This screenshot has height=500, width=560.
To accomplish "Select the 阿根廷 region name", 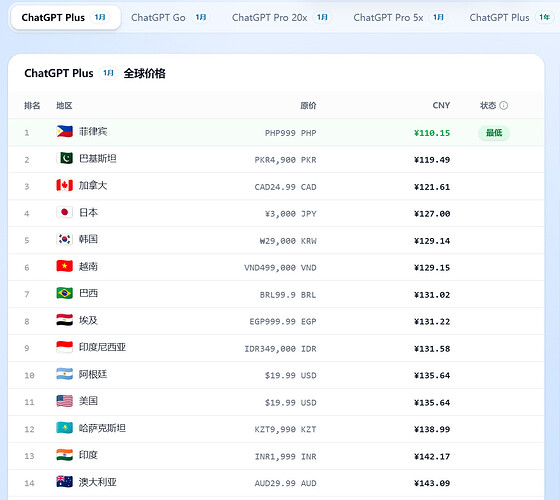I will 93,374.
